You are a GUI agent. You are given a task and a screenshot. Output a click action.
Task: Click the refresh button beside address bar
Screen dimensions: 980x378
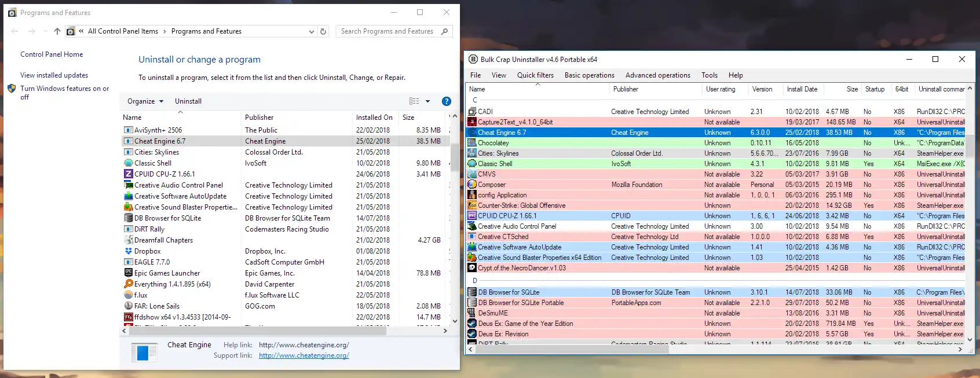click(323, 31)
